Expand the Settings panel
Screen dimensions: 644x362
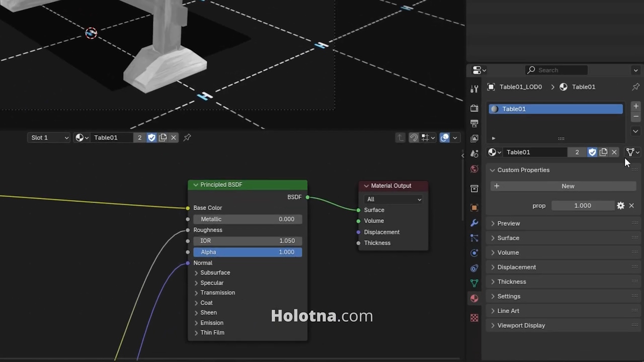click(562, 296)
